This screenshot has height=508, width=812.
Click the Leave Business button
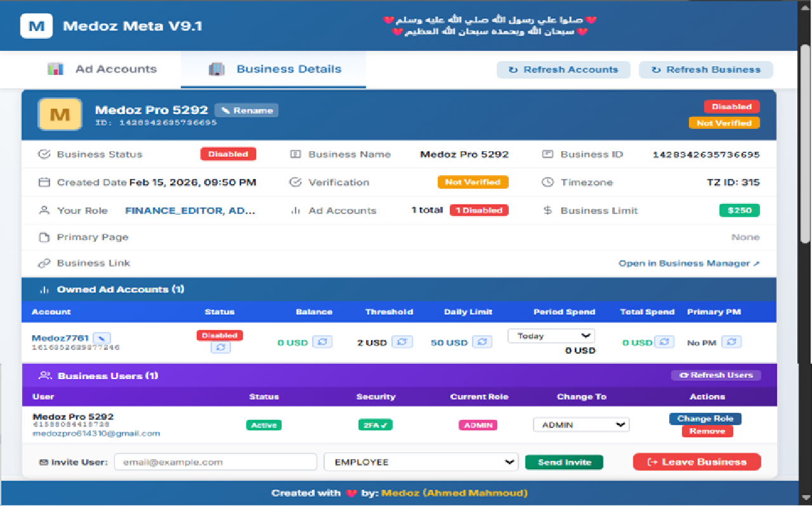point(697,462)
